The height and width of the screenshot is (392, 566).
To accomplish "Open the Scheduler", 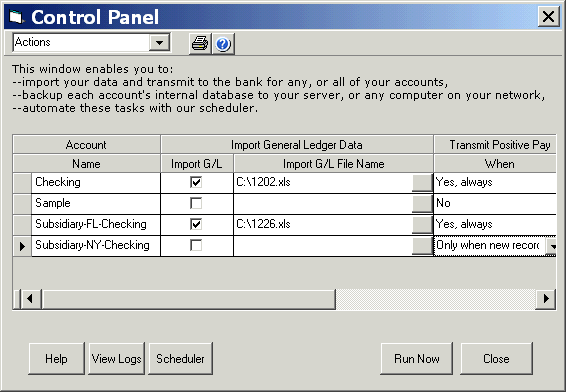I will click(180, 358).
